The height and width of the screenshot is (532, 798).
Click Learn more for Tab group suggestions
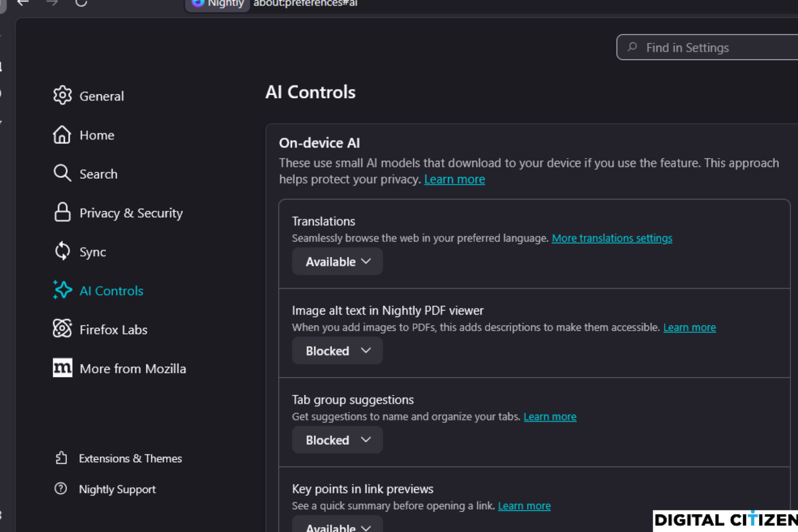point(550,416)
